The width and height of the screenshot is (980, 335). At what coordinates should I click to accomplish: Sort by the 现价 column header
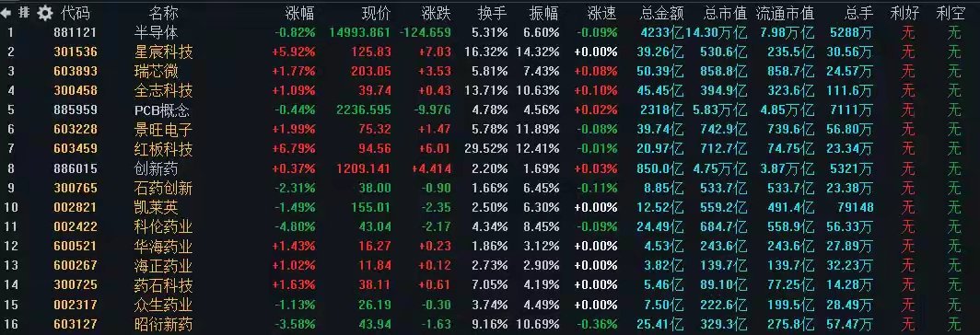pyautogui.click(x=376, y=12)
